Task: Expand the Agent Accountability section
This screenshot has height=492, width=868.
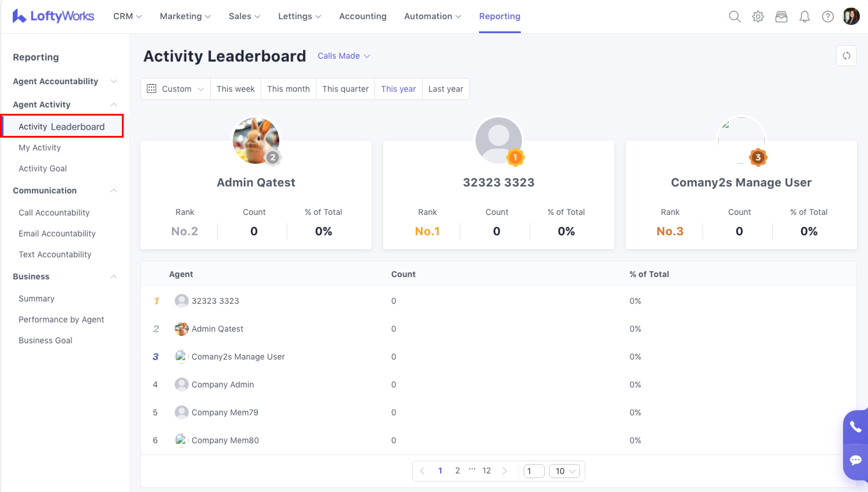Action: [x=114, y=81]
